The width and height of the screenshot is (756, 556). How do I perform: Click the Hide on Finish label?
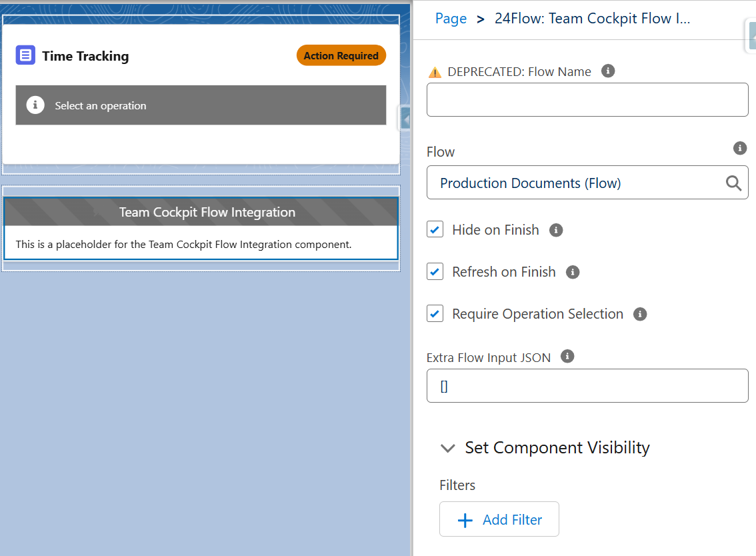(x=495, y=230)
